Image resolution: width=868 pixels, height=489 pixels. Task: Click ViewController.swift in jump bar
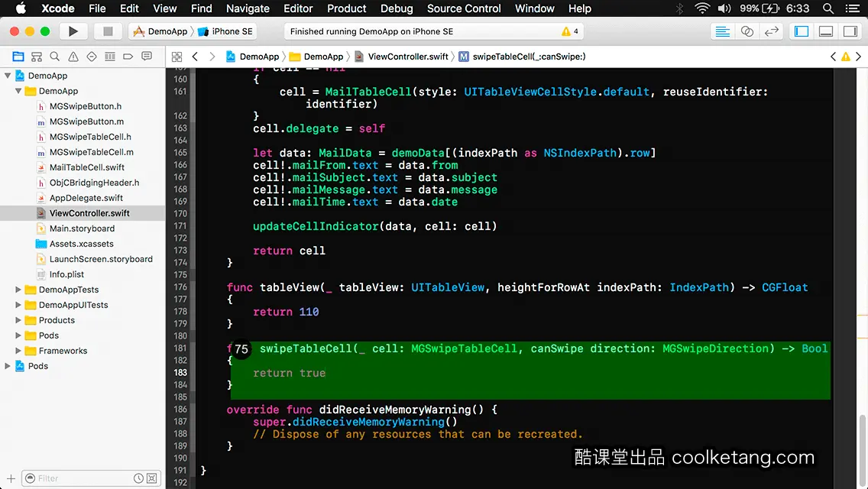point(408,57)
